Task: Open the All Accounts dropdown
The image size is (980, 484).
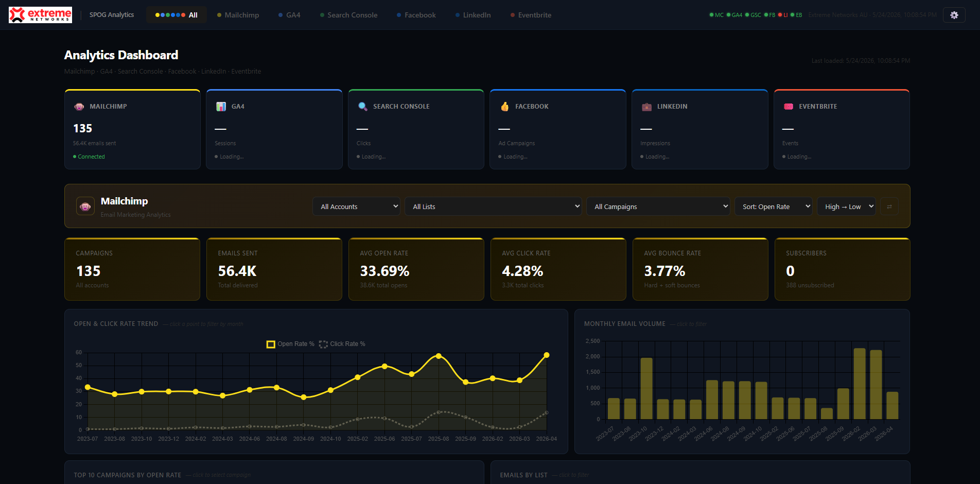Action: click(356, 206)
